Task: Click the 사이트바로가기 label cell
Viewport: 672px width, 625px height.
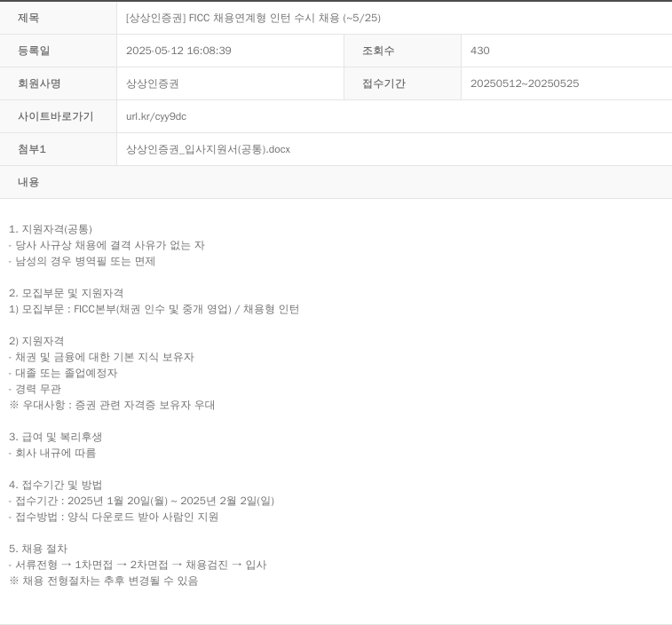Action: [x=59, y=116]
